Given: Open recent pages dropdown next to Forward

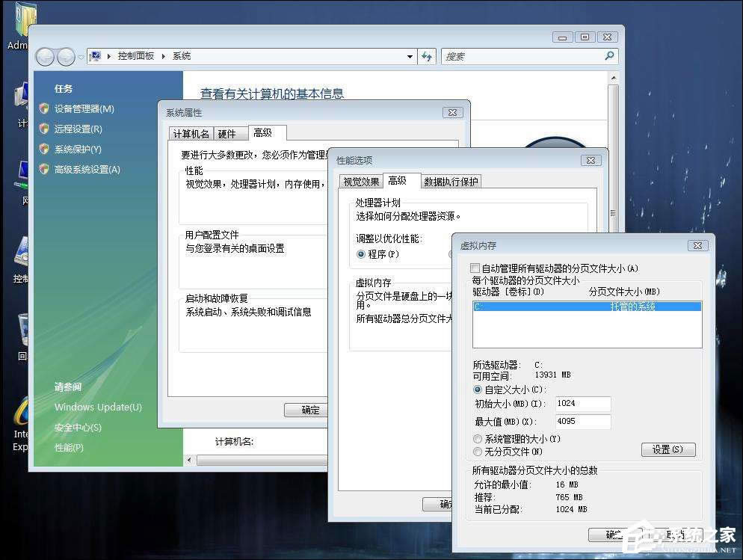Looking at the screenshot, I should click(x=81, y=58).
